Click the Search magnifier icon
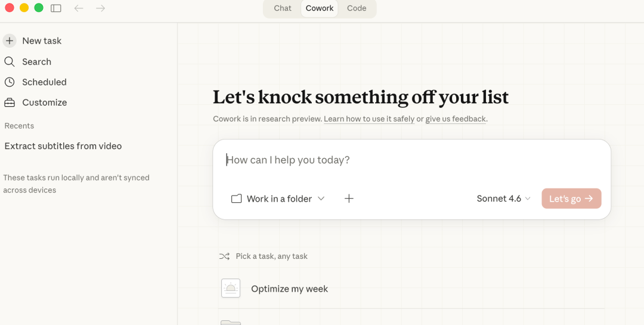Viewport: 644px width, 325px height. (10, 61)
